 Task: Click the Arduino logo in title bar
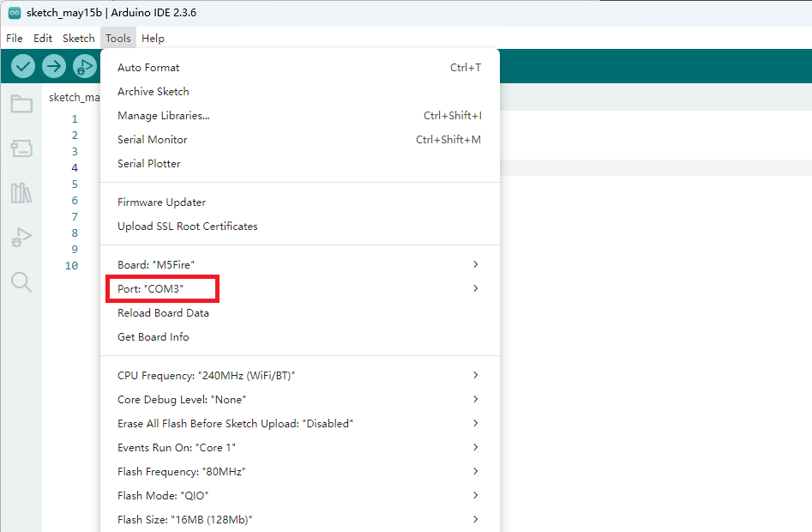(x=15, y=13)
